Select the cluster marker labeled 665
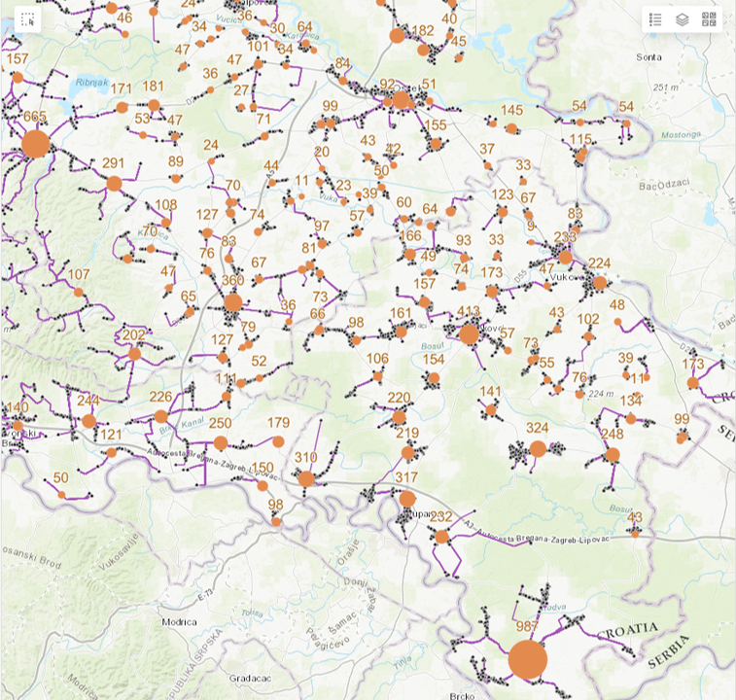 click(35, 144)
